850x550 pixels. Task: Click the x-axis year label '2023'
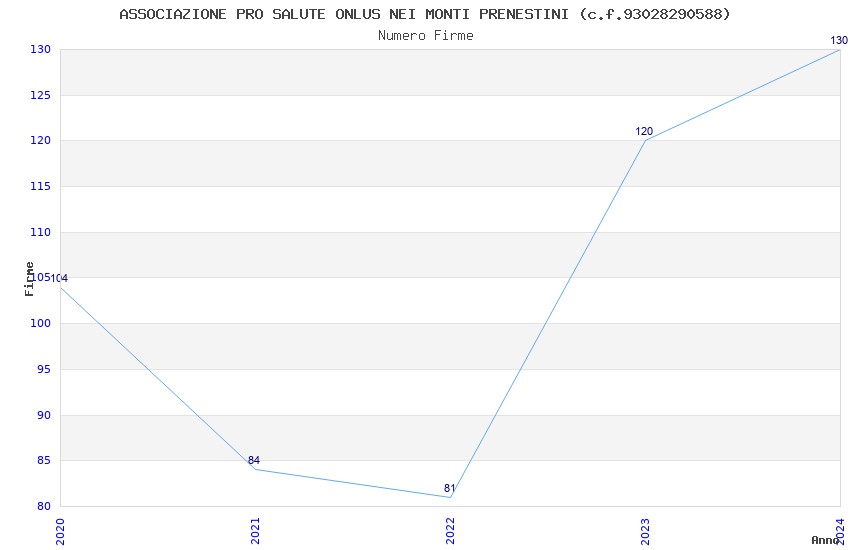(645, 532)
